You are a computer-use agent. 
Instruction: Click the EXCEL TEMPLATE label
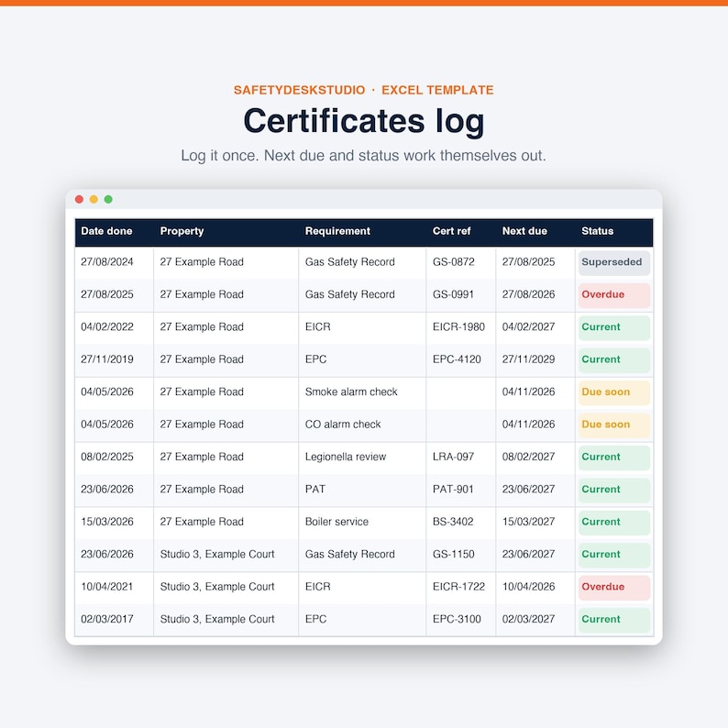point(438,90)
